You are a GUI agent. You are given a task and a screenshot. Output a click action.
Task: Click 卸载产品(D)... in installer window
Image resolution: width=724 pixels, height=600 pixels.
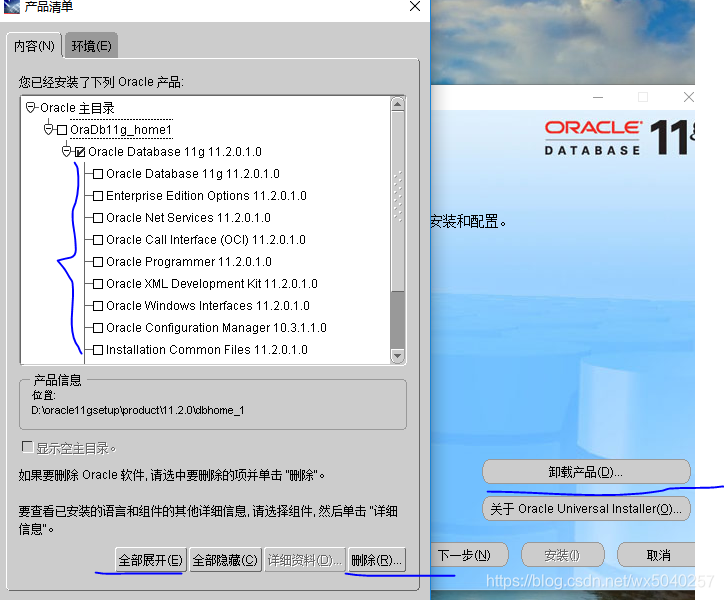click(586, 472)
